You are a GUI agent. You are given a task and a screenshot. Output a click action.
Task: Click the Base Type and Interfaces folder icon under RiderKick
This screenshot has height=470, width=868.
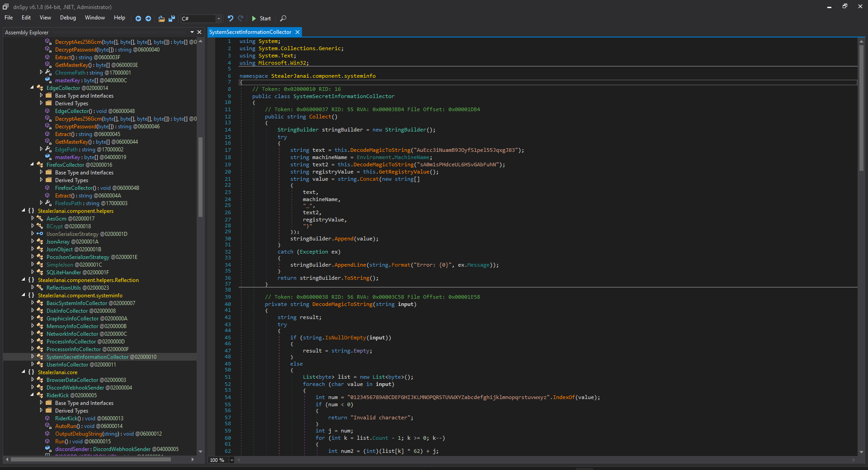coord(48,403)
